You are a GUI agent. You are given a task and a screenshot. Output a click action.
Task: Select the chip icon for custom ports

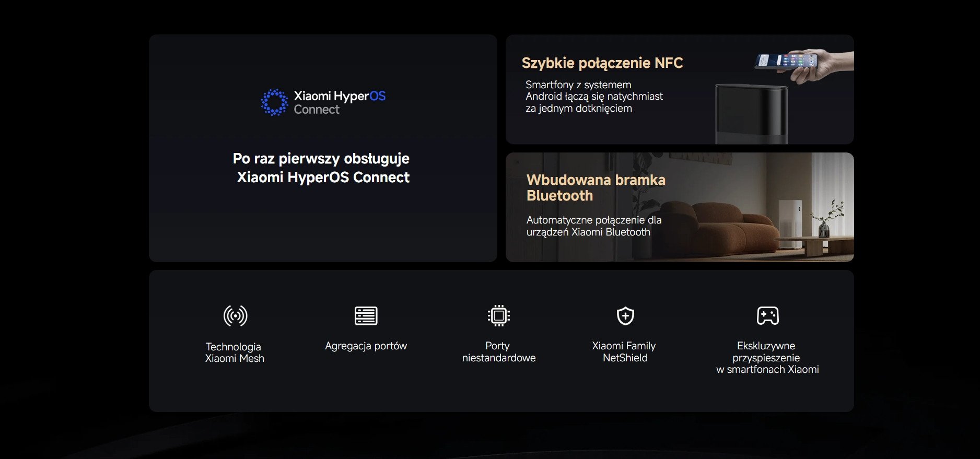point(498,316)
